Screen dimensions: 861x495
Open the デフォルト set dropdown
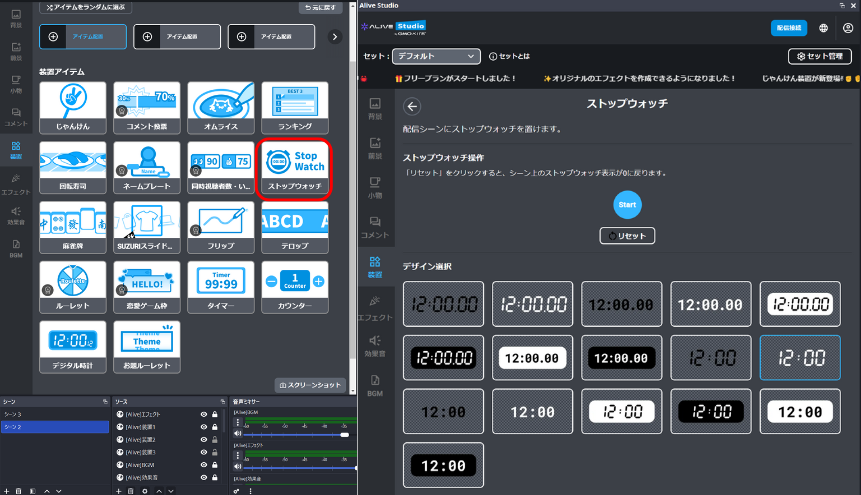click(x=436, y=56)
